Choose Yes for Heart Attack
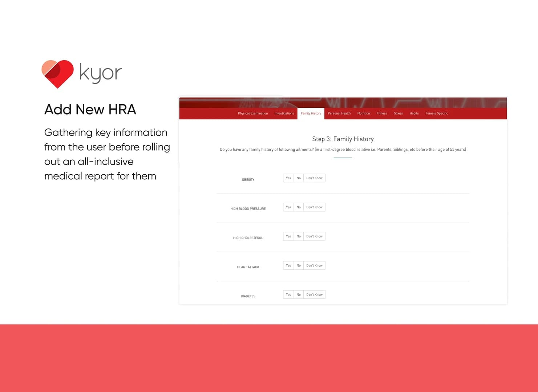This screenshot has width=538, height=392. click(288, 265)
